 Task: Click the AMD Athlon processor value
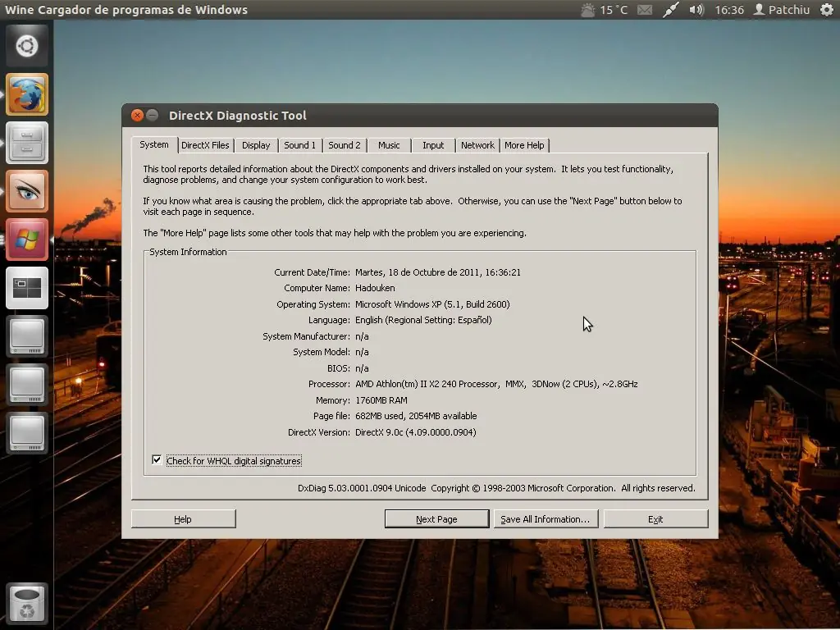click(x=496, y=384)
